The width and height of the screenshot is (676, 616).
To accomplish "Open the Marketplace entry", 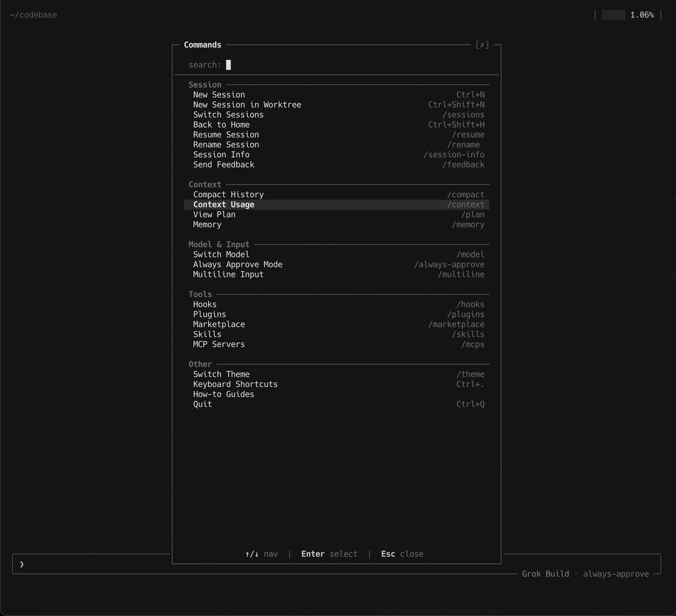I will 336,324.
